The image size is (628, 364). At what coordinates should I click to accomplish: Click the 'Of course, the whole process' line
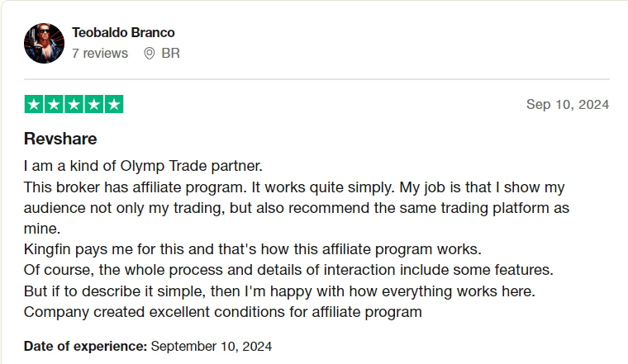coord(288,270)
